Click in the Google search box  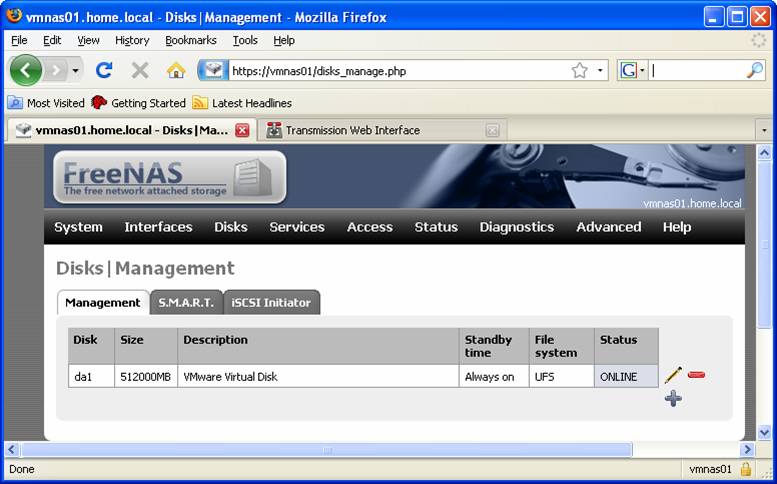click(x=696, y=71)
